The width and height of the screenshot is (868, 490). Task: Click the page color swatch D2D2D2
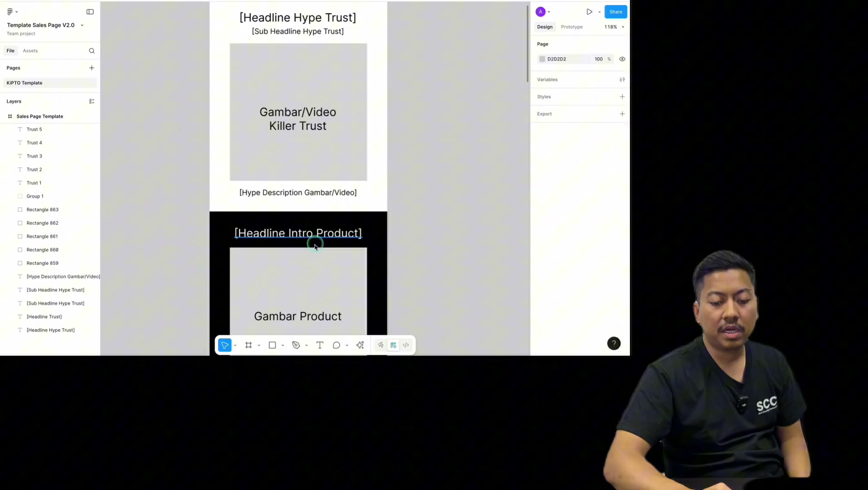point(542,59)
